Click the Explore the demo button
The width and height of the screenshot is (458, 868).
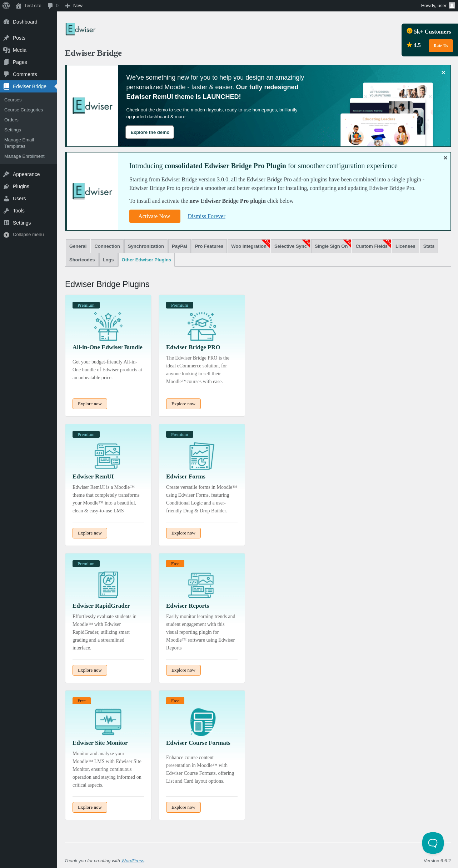tap(150, 132)
